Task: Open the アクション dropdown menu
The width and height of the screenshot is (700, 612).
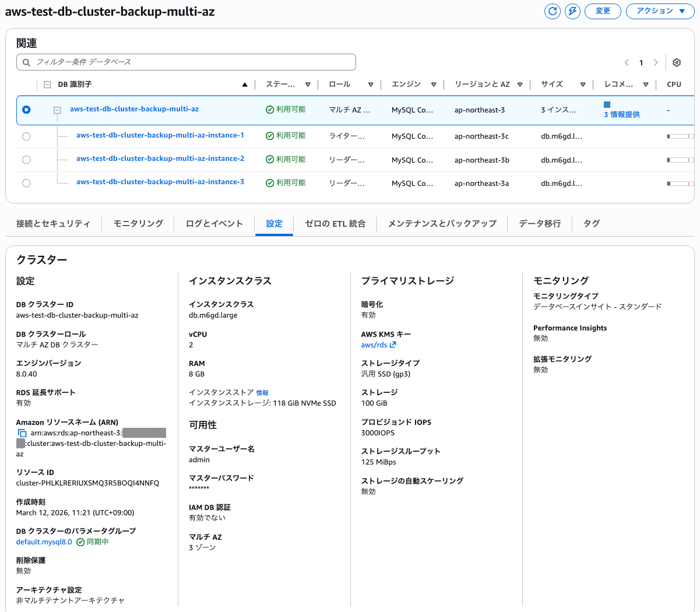Action: 660,11
